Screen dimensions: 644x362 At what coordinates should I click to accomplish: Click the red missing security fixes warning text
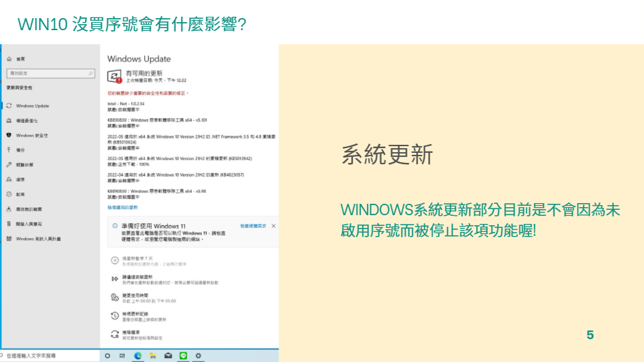(x=148, y=93)
